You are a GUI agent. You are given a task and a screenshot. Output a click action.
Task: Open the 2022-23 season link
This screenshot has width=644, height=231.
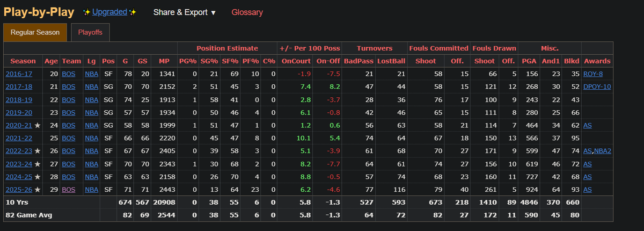point(18,151)
